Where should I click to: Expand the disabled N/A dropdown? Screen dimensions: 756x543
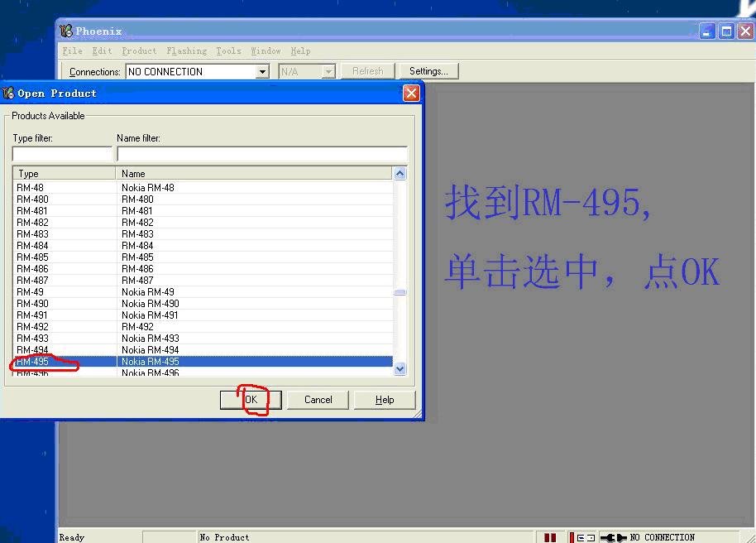click(x=328, y=71)
